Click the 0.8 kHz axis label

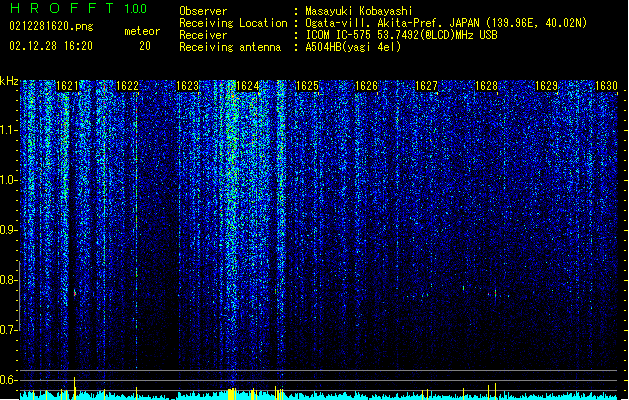(9, 280)
